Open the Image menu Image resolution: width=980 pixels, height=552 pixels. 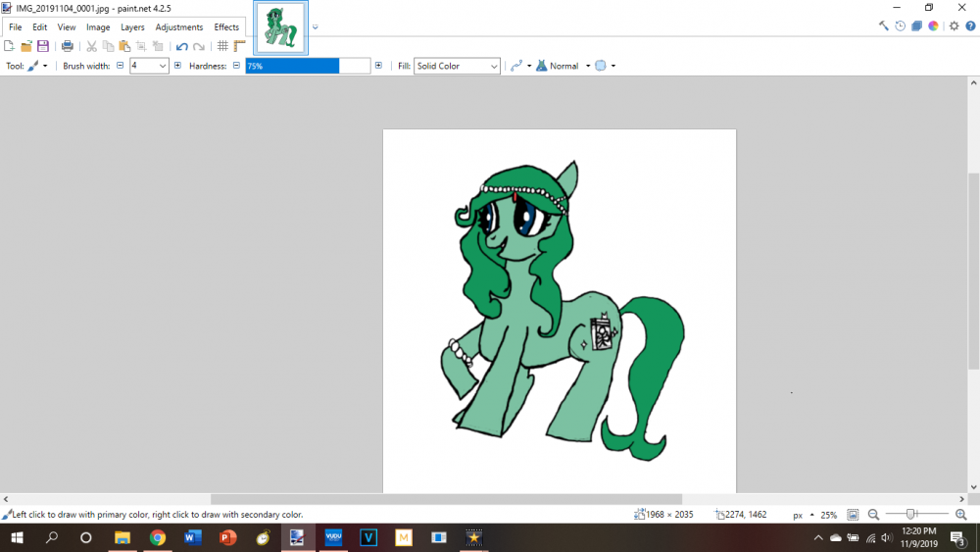(97, 26)
